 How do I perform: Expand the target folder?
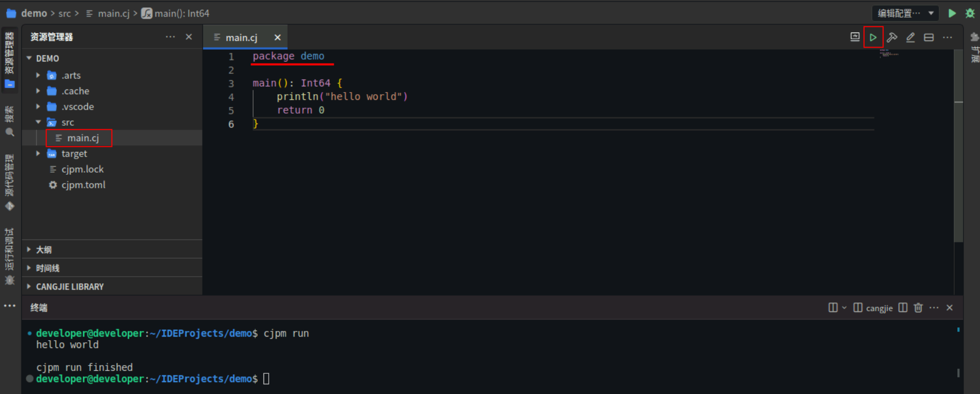tap(38, 154)
